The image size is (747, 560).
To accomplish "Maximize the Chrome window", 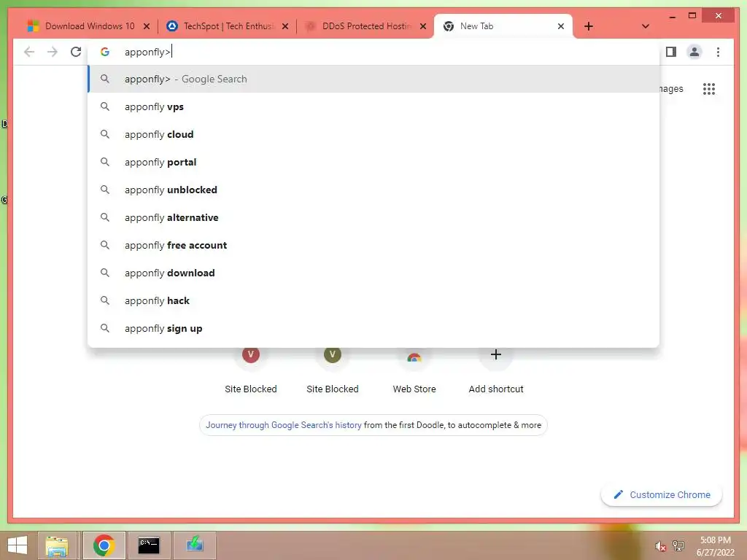I will click(692, 16).
